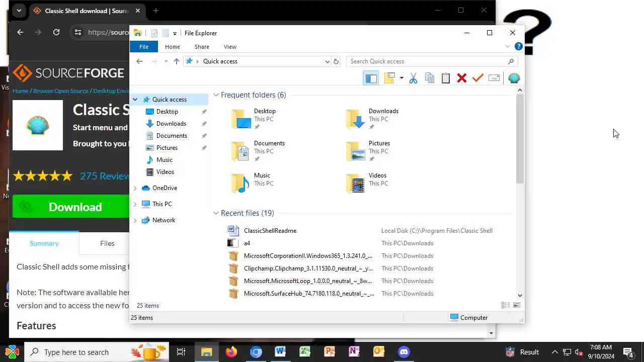Click the Paste clipboard icon
The width and height of the screenshot is (644, 362).
coord(445,78)
